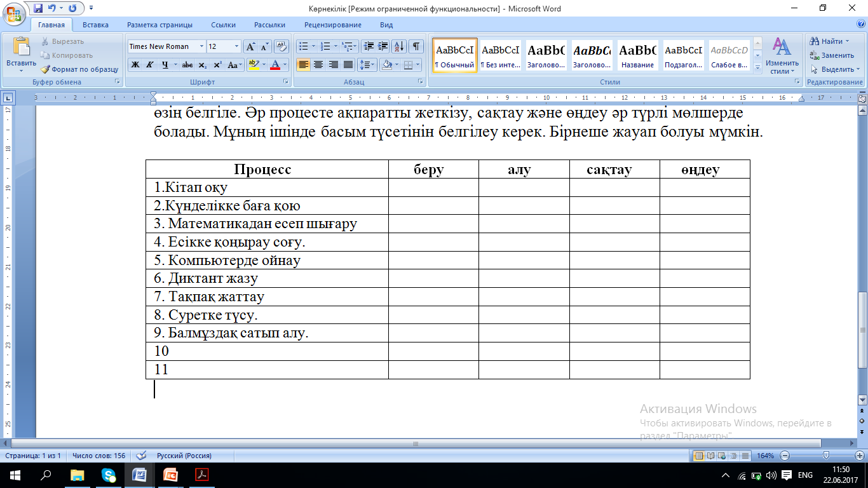This screenshot has width=868, height=488.
Task: Center align text with alignment icon
Action: pyautogui.click(x=318, y=65)
